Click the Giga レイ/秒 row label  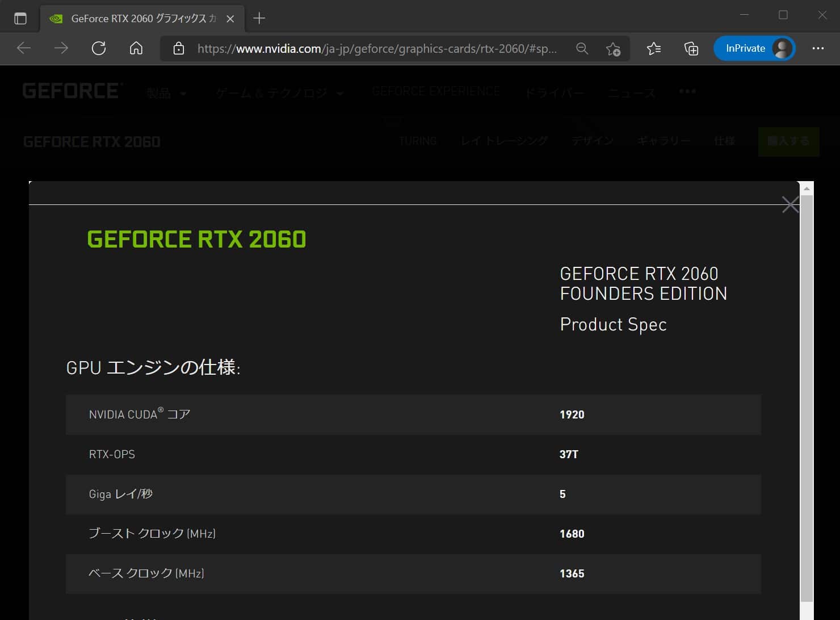tap(120, 494)
